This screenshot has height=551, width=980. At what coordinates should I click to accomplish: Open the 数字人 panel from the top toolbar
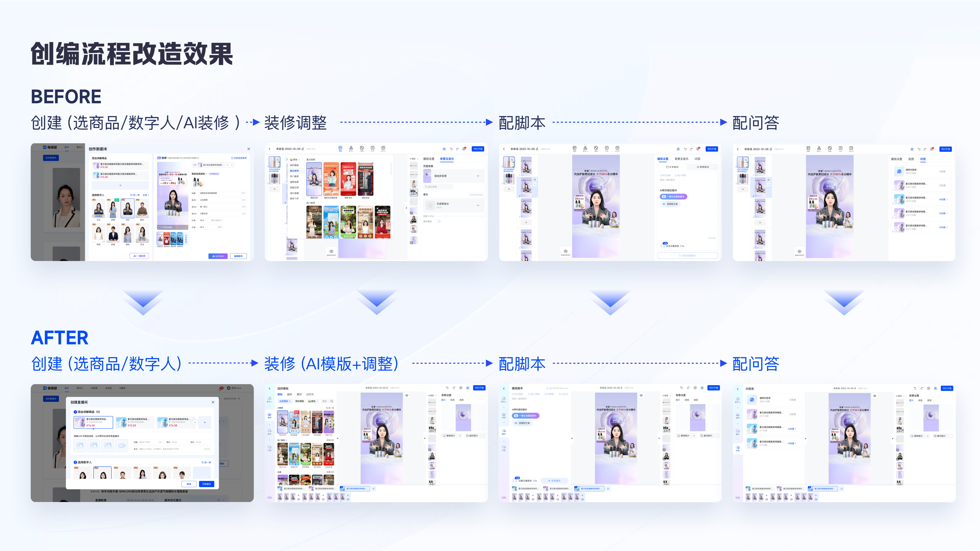click(x=351, y=149)
